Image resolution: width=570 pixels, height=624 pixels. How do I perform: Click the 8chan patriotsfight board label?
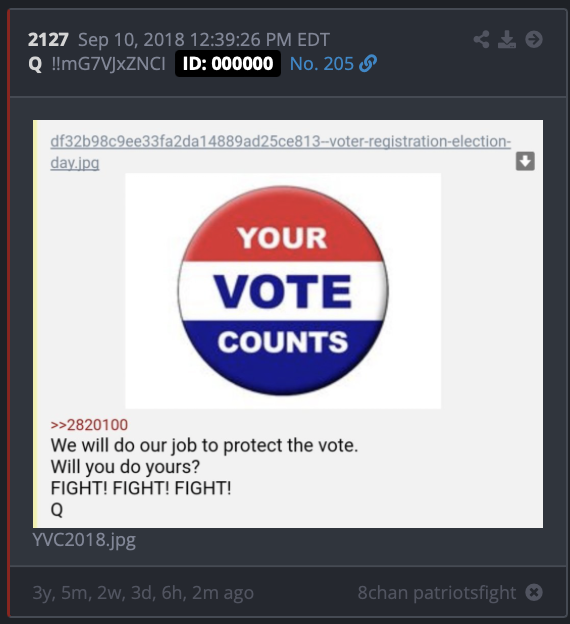[437, 593]
